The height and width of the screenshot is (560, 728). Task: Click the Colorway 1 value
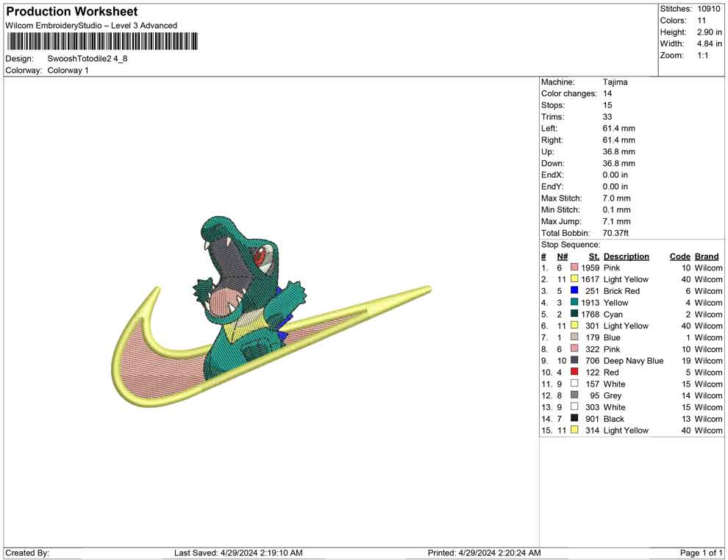68,70
